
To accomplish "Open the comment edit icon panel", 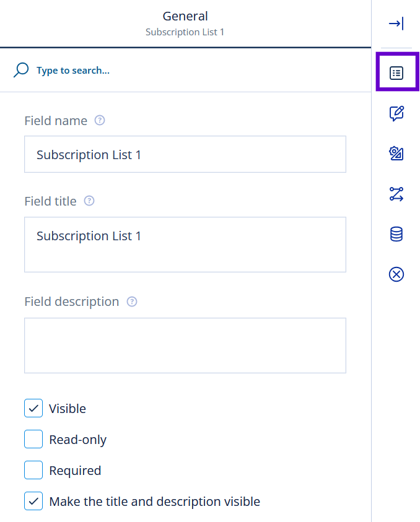I will [396, 113].
